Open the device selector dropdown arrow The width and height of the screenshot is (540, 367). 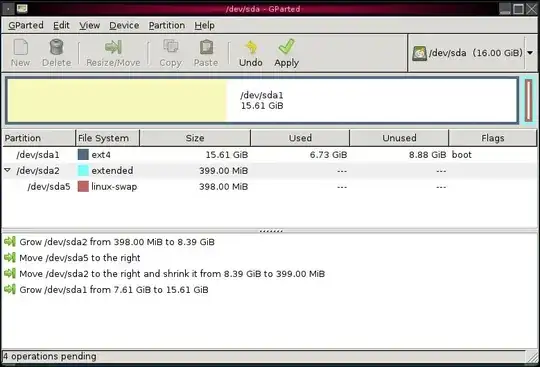click(530, 53)
